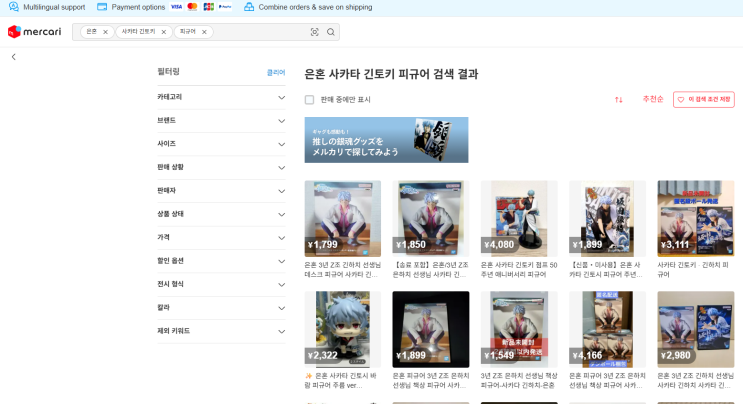Toggle sort order arrows icon
The image size is (743, 404).
click(618, 99)
